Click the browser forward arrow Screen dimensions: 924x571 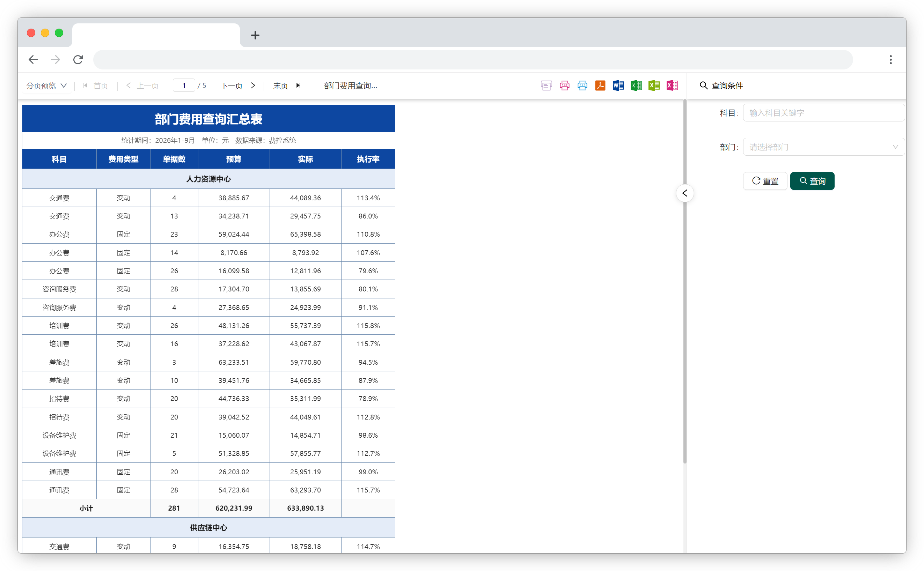click(56, 60)
